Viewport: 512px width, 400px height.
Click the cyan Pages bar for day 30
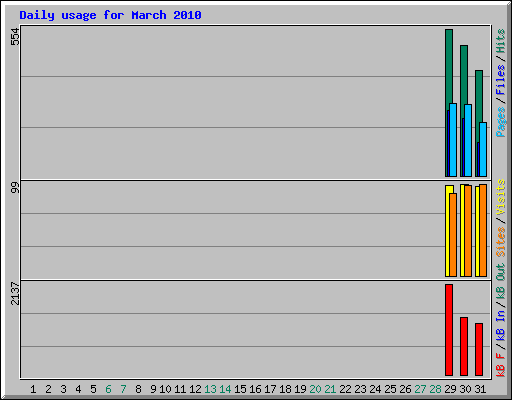pyautogui.click(x=468, y=141)
